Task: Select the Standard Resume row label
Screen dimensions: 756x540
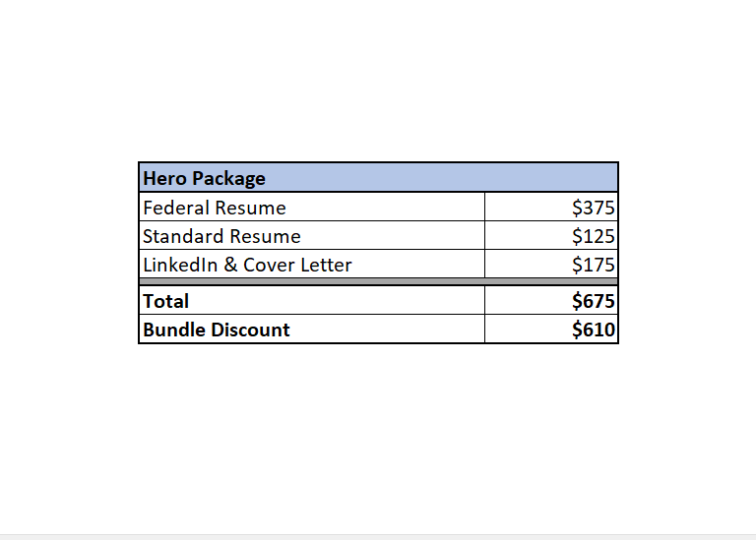Action: tap(221, 236)
